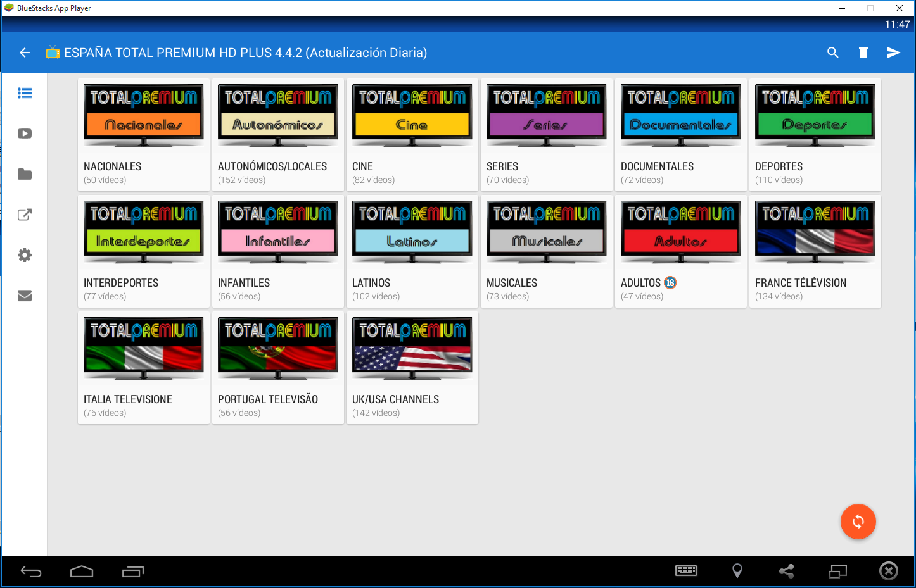
Task: Send playlist with paper plane icon
Action: (x=893, y=53)
